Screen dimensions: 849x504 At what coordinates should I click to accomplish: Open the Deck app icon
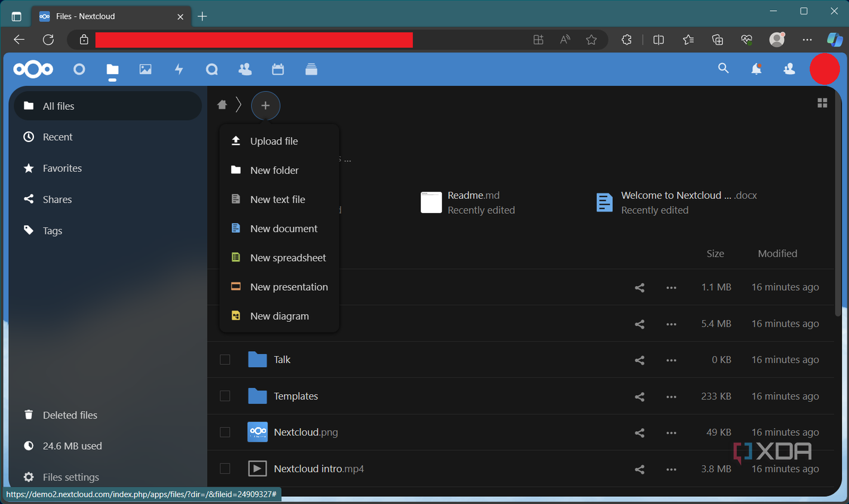click(x=311, y=69)
